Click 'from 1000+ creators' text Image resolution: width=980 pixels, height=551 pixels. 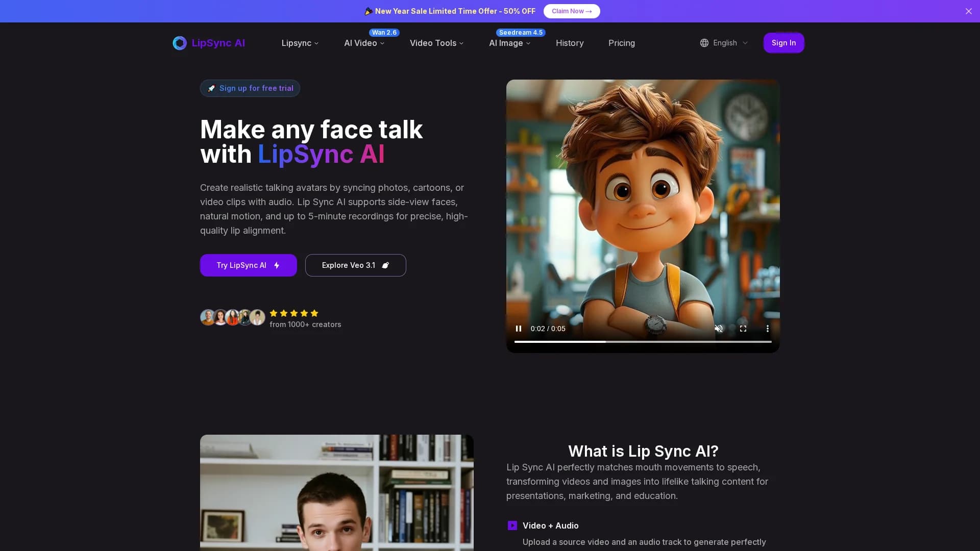(305, 324)
